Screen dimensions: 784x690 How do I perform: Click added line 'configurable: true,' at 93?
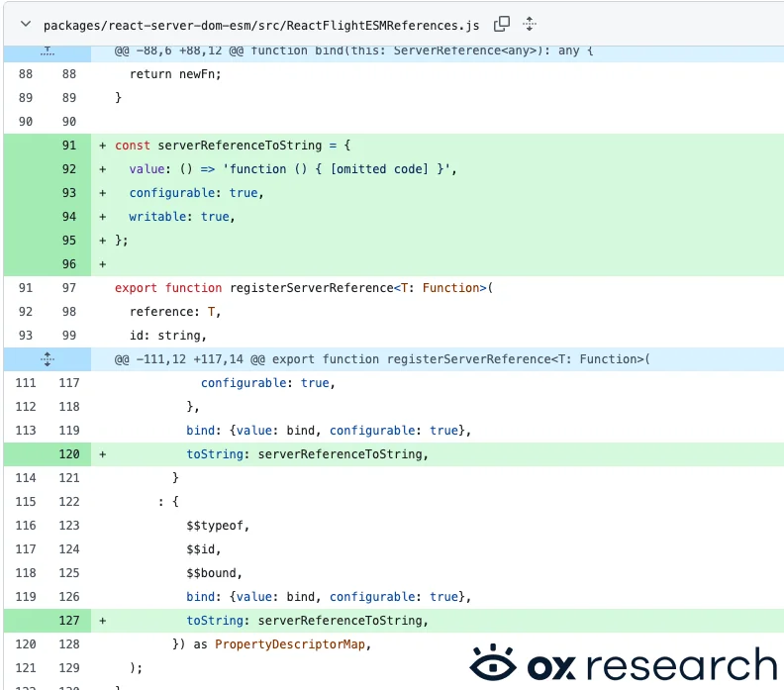(x=196, y=193)
